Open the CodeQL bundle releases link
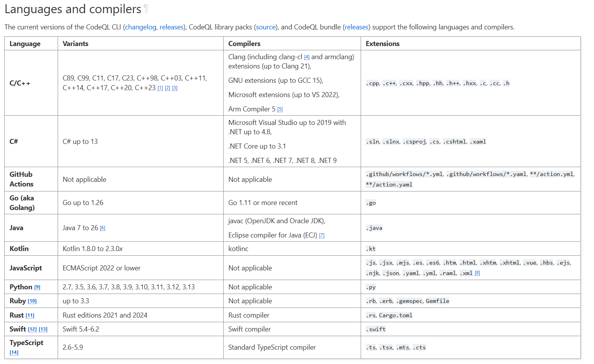This screenshot has height=364, width=594. point(356,27)
